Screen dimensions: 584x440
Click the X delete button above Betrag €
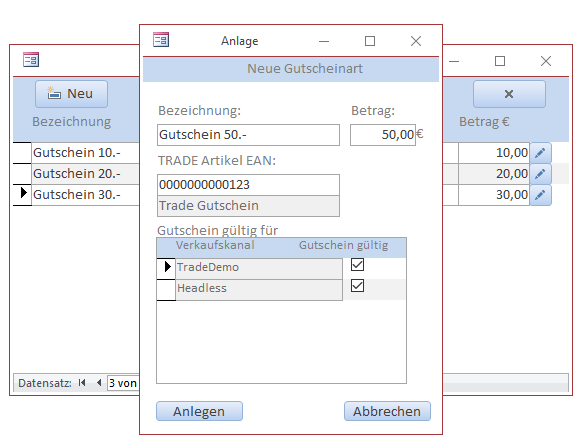click(509, 94)
